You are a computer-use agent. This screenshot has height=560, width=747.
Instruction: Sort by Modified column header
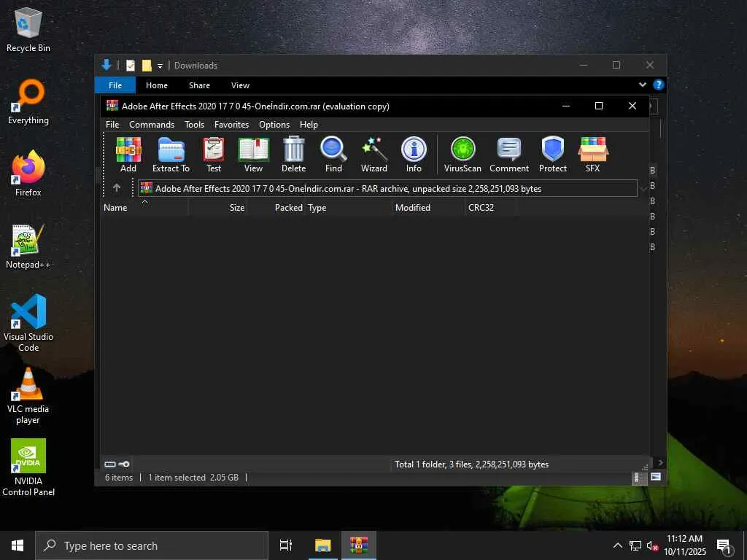tap(429, 208)
